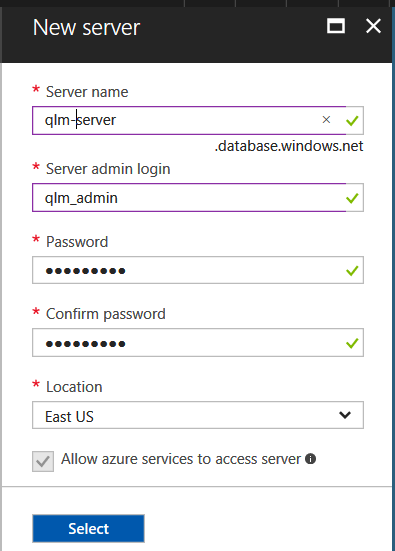Viewport: 395px width, 551px height.
Task: Maximize the New server blade
Action: (336, 26)
